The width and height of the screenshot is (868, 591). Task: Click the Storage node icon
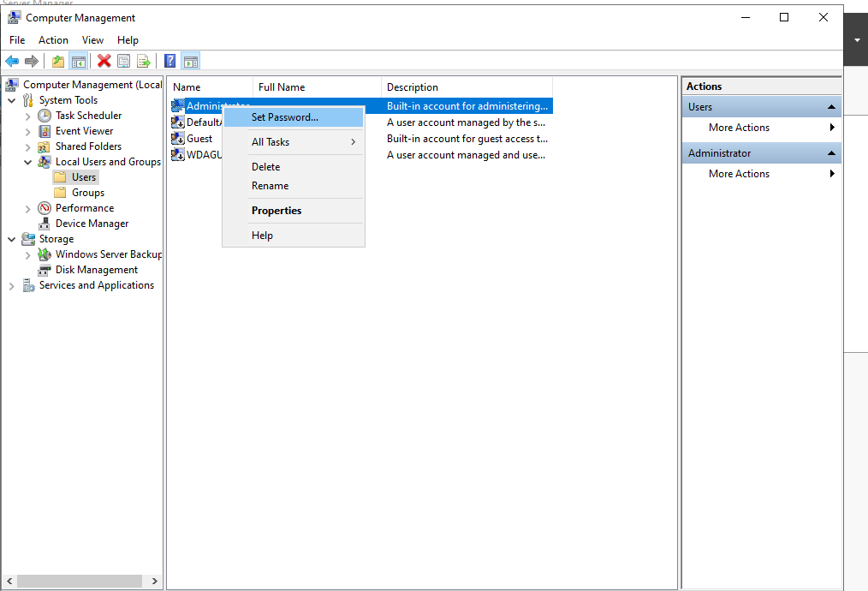tap(28, 239)
